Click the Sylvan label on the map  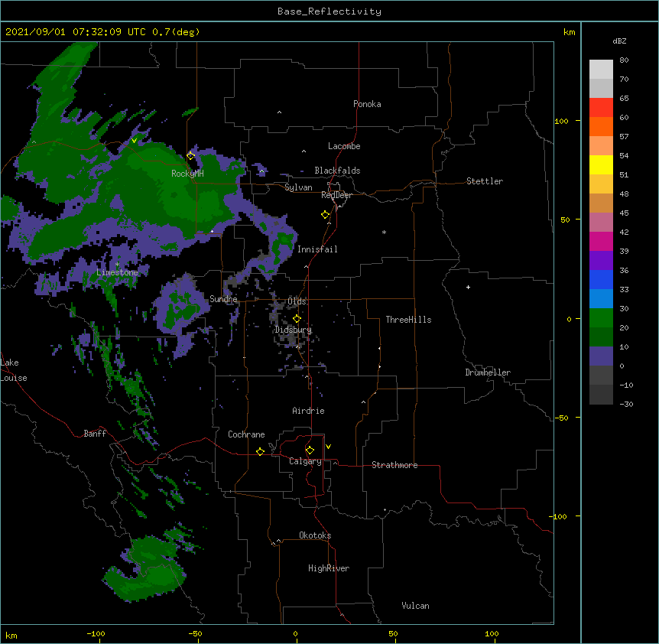tap(298, 187)
